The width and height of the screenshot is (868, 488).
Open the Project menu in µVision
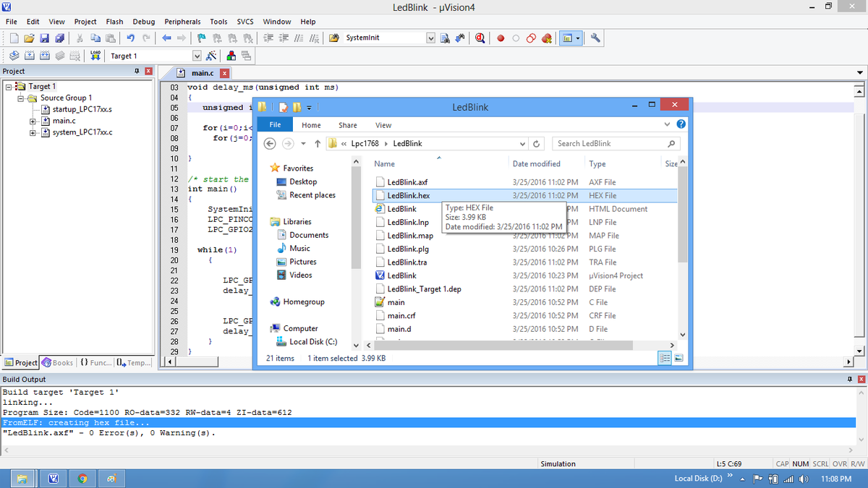pos(85,22)
